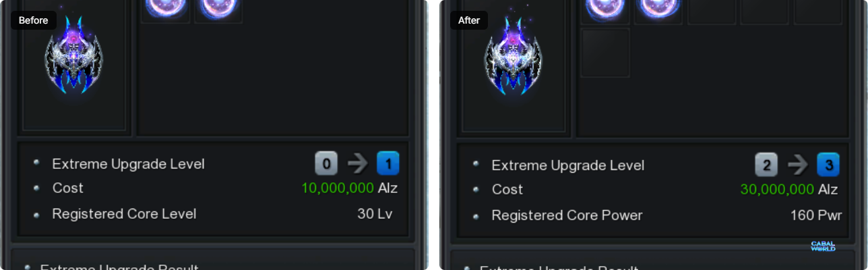
Task: Click the Registered Core Level text
Action: pos(124,214)
